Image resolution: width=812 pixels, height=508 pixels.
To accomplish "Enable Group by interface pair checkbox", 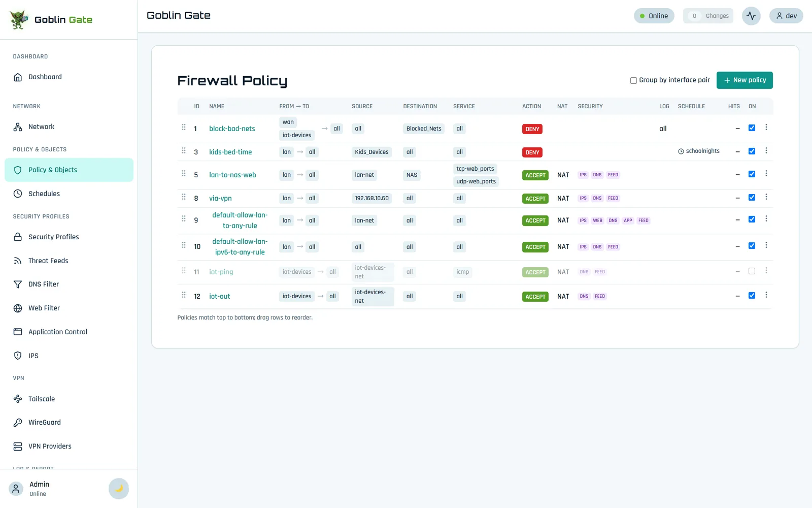I will click(633, 80).
